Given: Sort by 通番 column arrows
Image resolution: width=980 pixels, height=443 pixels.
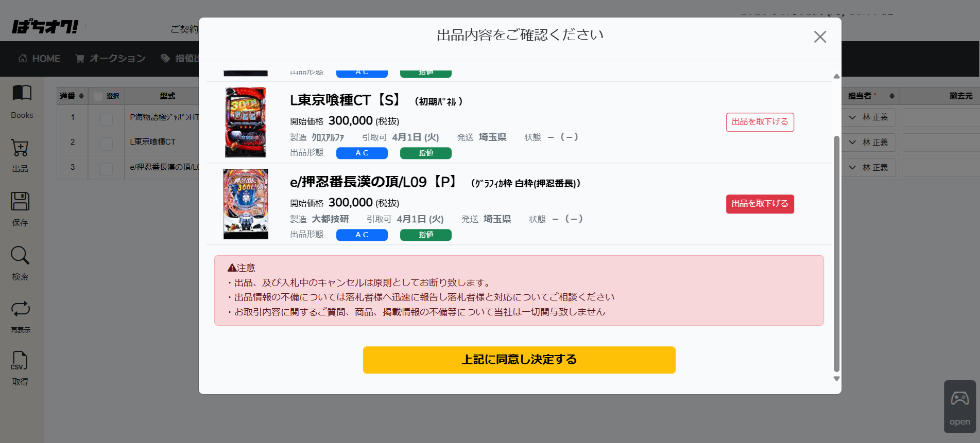Looking at the screenshot, I should point(81,96).
